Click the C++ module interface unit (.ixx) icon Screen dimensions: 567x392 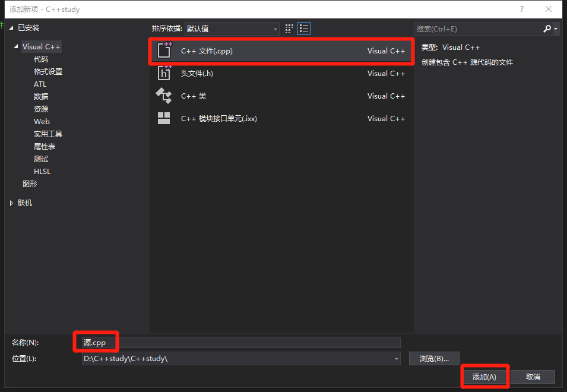(164, 118)
